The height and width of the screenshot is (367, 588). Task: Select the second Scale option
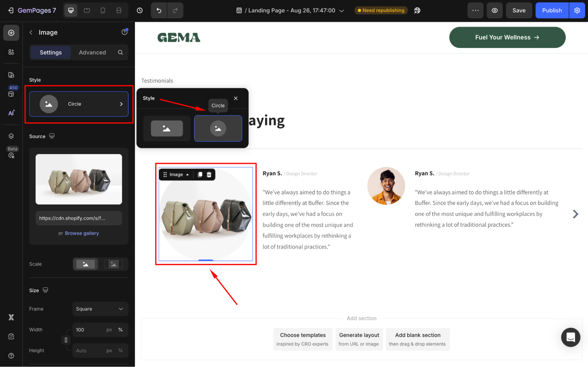click(x=114, y=264)
